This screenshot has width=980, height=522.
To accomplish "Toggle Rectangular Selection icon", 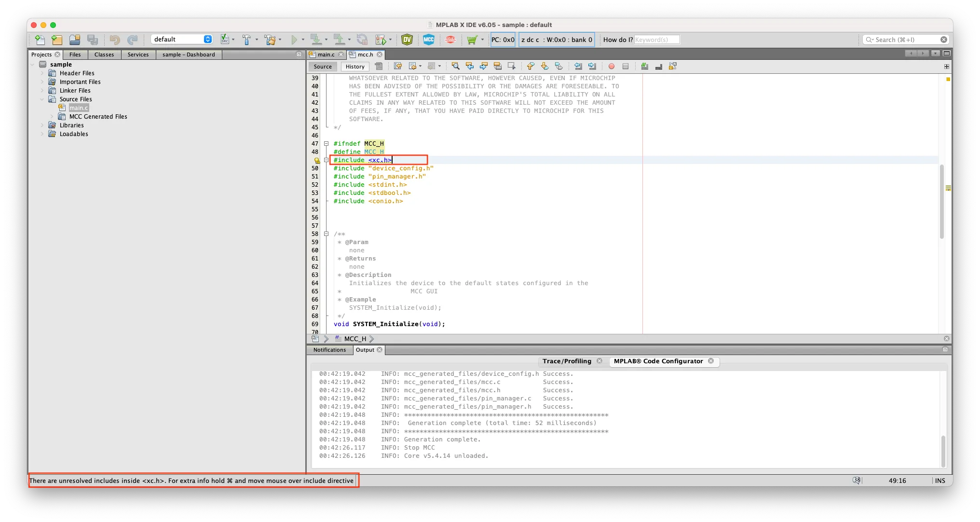I will 512,66.
